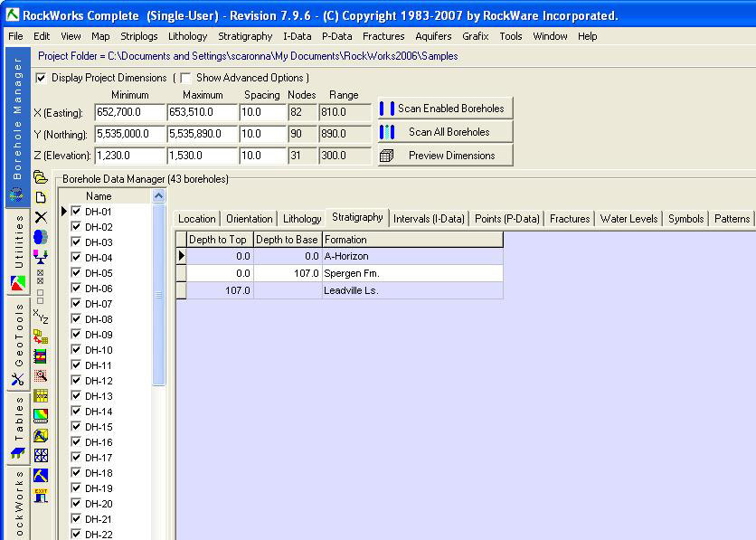
Task: Click the magenta and green balance icon
Action: 41,257
